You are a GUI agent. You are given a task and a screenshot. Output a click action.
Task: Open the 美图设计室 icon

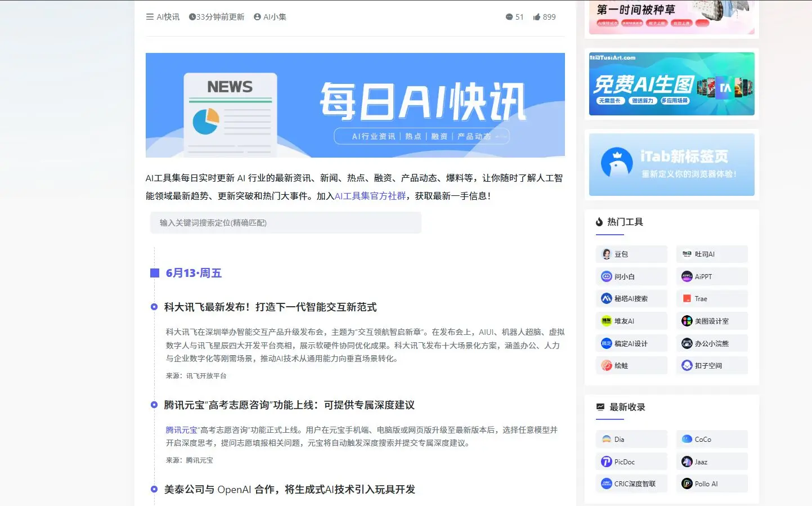tap(687, 321)
